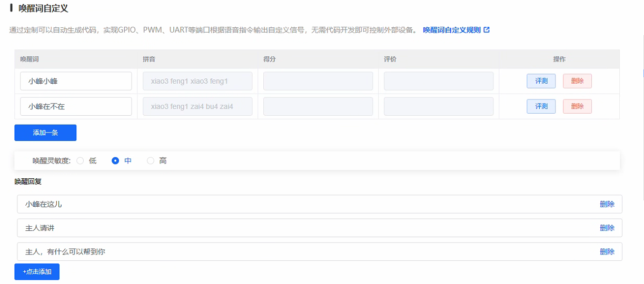Click the 唤醒词自定义规则 link
Image resolution: width=644 pixels, height=284 pixels.
pos(451,30)
